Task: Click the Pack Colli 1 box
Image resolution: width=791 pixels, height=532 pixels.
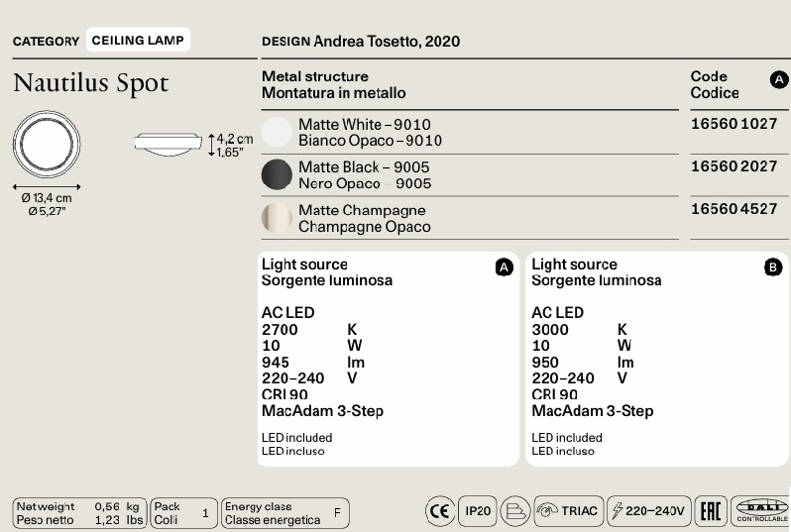Action: 183,513
